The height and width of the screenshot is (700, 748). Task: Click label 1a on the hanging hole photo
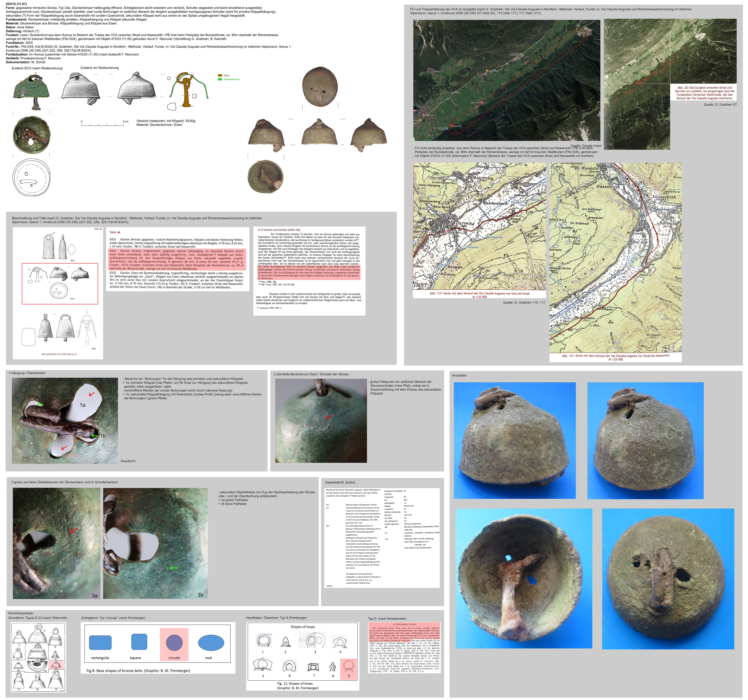tap(82, 405)
